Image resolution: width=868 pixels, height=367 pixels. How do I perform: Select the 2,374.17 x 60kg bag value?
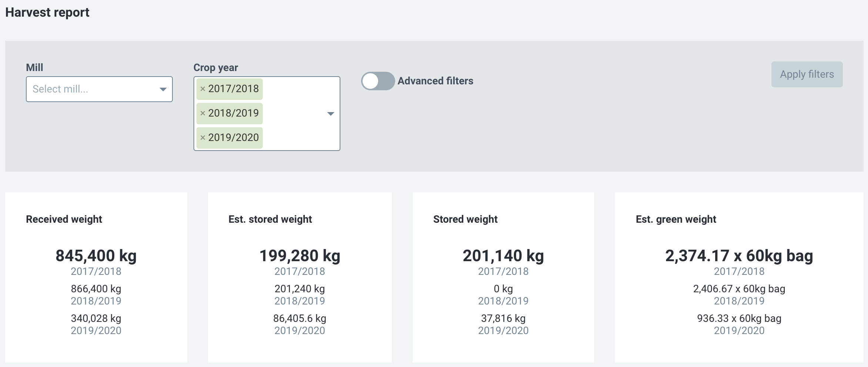[x=739, y=256]
